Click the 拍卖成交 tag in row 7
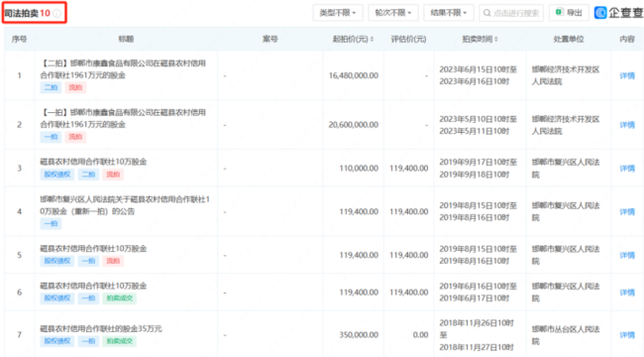This screenshot has width=644, height=357. (120, 341)
